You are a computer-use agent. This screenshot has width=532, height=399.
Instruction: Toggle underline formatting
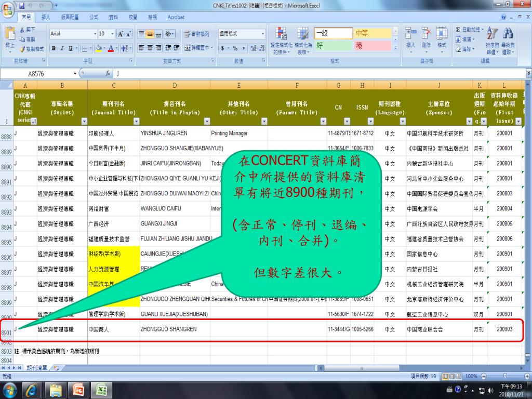click(71, 48)
